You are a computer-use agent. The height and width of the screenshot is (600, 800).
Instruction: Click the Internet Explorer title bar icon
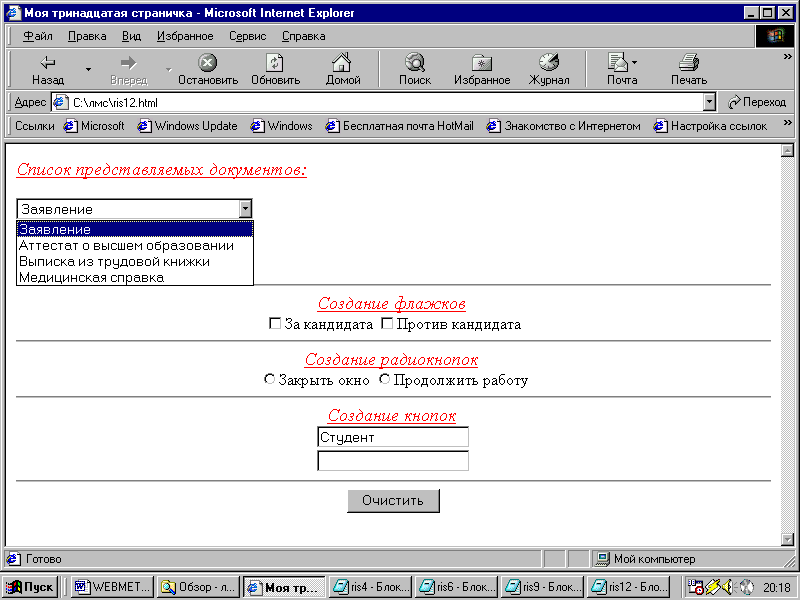(13, 13)
